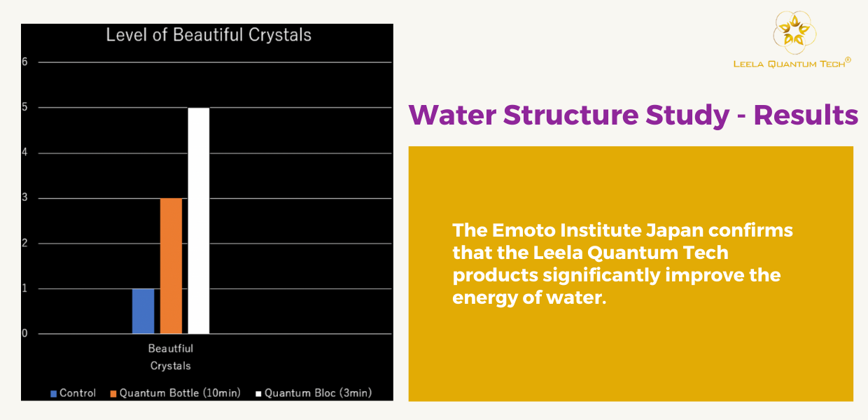Click the y-axis value 3 label
Image resolution: width=868 pixels, height=420 pixels.
(x=24, y=198)
